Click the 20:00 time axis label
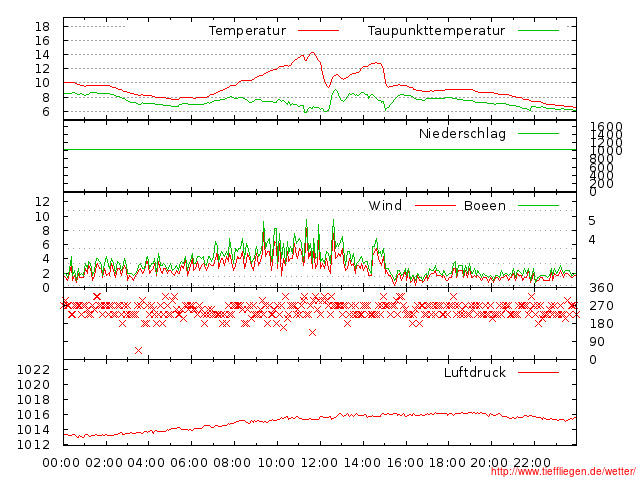Screen dimensions: 640x480 coord(489,463)
